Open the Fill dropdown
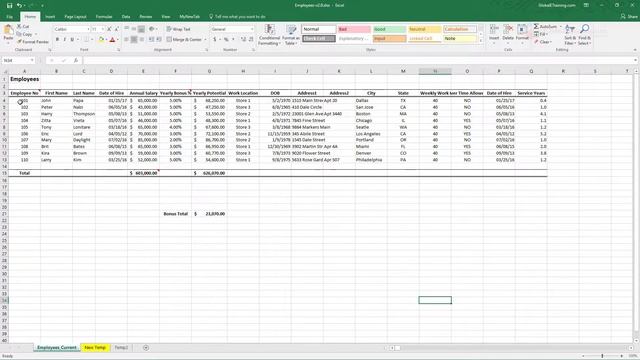This screenshot has height=360, width=640. (541, 34)
